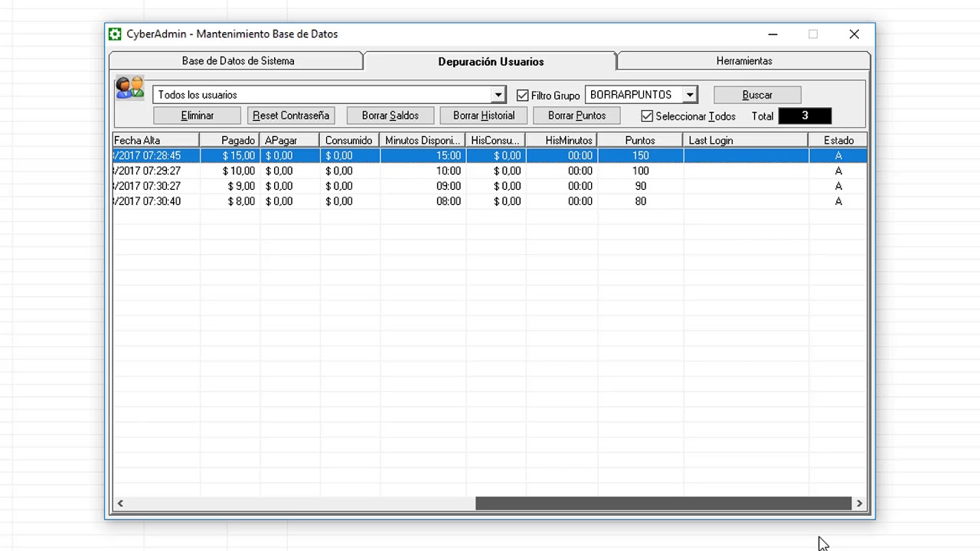This screenshot has width=980, height=551.
Task: Click the APagar column header
Action: (289, 141)
